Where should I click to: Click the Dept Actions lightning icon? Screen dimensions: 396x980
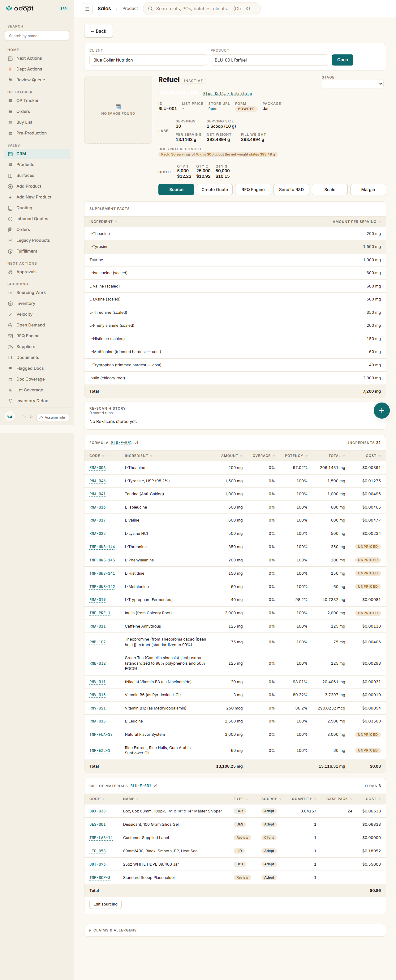click(x=10, y=69)
